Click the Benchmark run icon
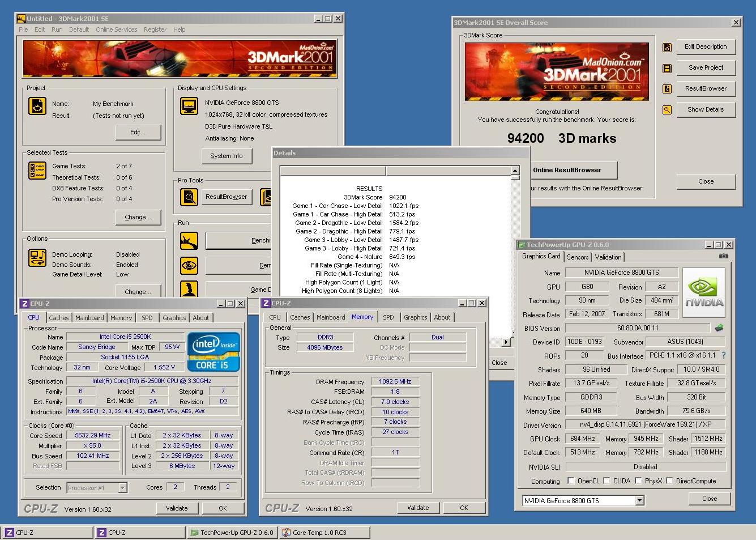Viewport: 756px width, 540px height. [189, 241]
